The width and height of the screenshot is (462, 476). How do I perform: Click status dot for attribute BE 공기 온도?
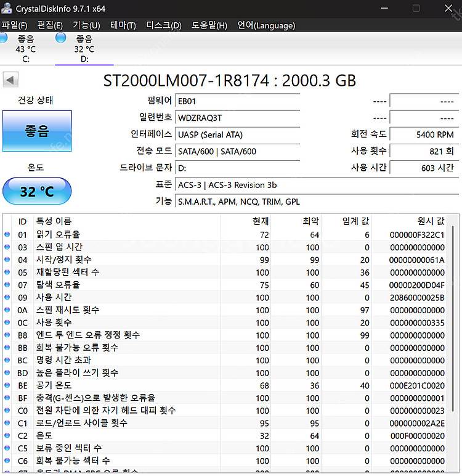[x=7, y=385]
